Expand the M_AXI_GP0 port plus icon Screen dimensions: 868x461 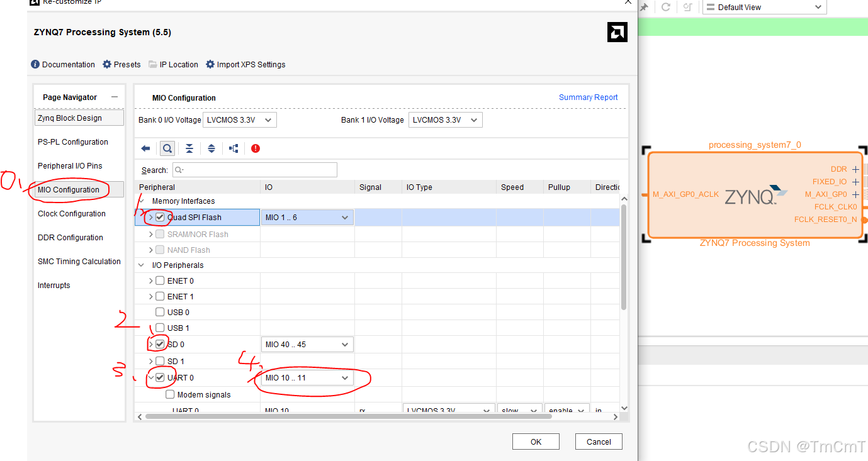pos(855,194)
